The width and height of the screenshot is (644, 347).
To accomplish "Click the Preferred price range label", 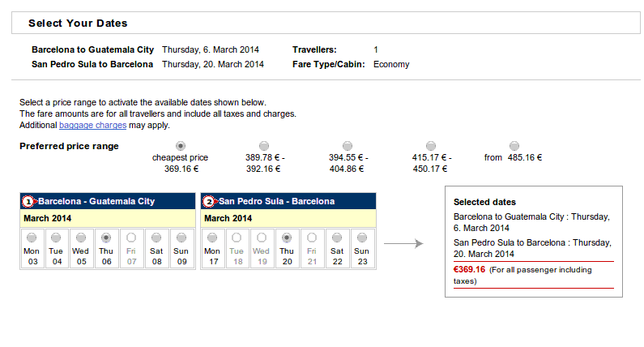I will point(69,146).
